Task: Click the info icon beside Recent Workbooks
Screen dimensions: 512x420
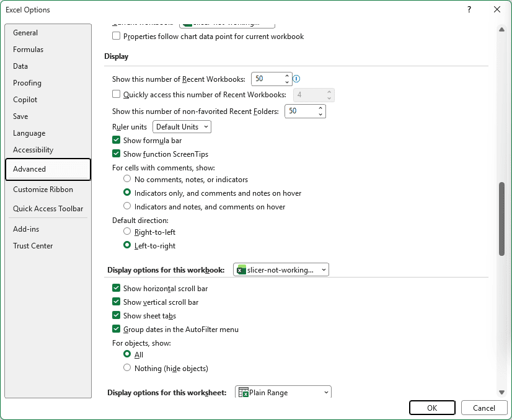Action: [x=296, y=79]
